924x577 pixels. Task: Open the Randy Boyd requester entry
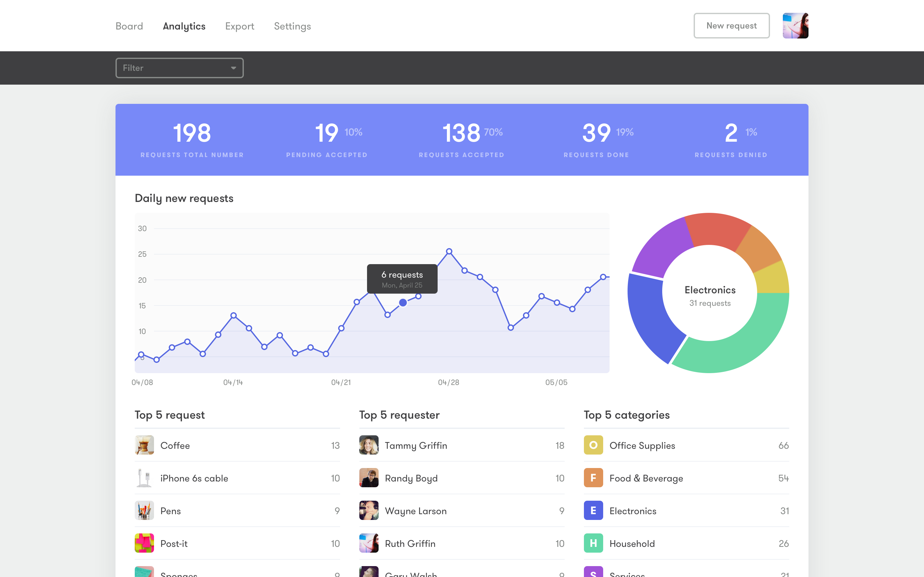(411, 478)
